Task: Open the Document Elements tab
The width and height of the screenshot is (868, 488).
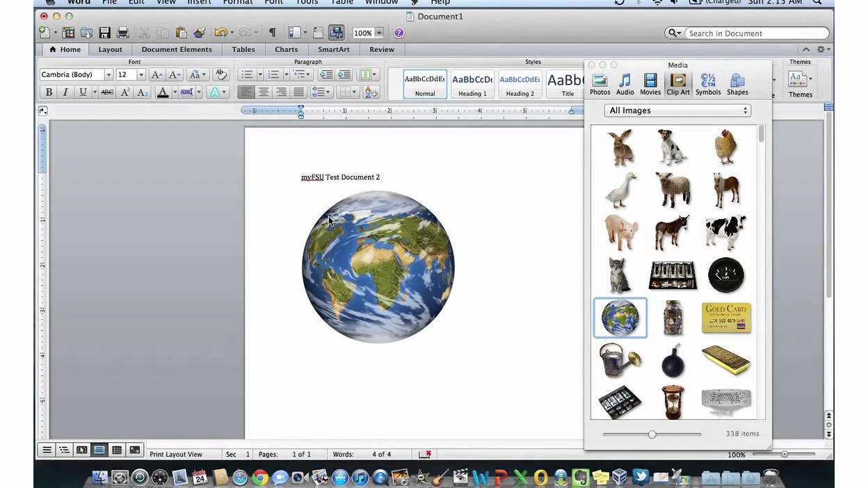Action: pos(177,49)
